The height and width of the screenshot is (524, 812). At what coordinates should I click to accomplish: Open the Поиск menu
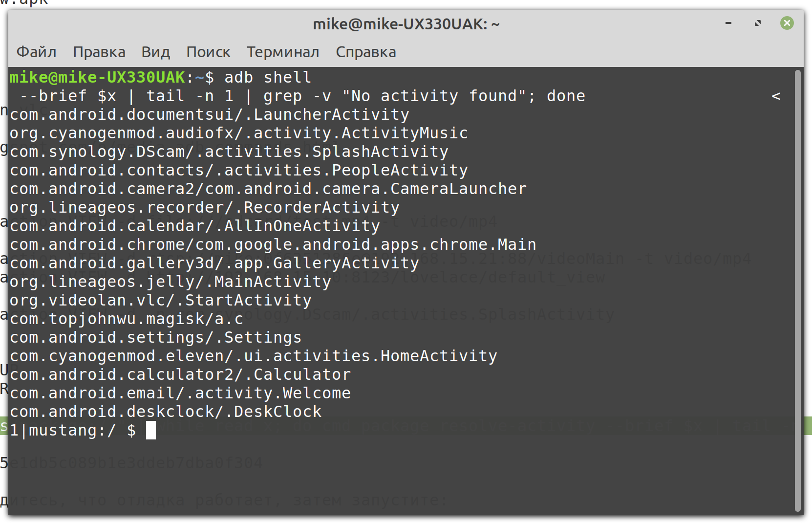click(208, 52)
